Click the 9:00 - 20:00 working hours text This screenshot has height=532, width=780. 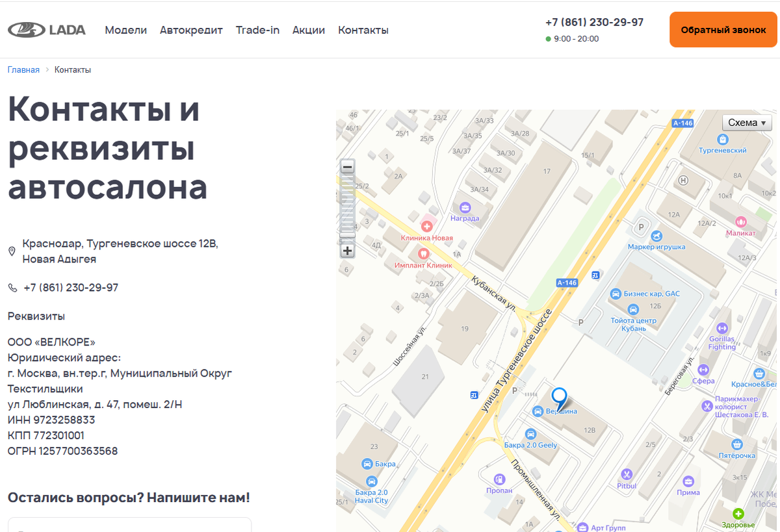click(x=577, y=39)
